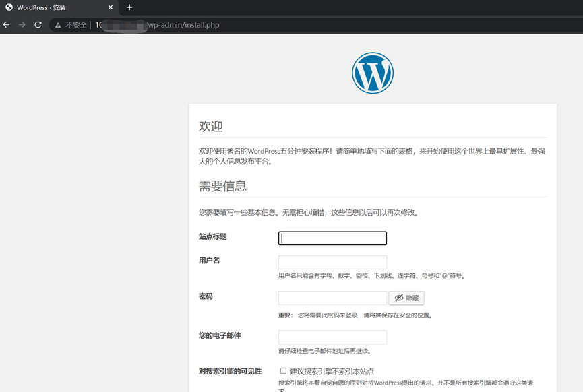Viewport: 583px width, 392px height.
Task: Open a new browser tab
Action: pos(129,7)
